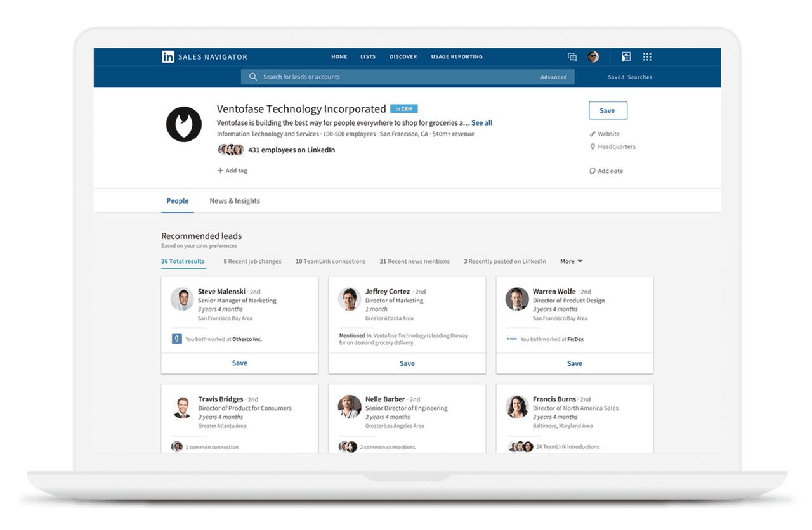Open the Travis Bridges name link

click(x=221, y=399)
